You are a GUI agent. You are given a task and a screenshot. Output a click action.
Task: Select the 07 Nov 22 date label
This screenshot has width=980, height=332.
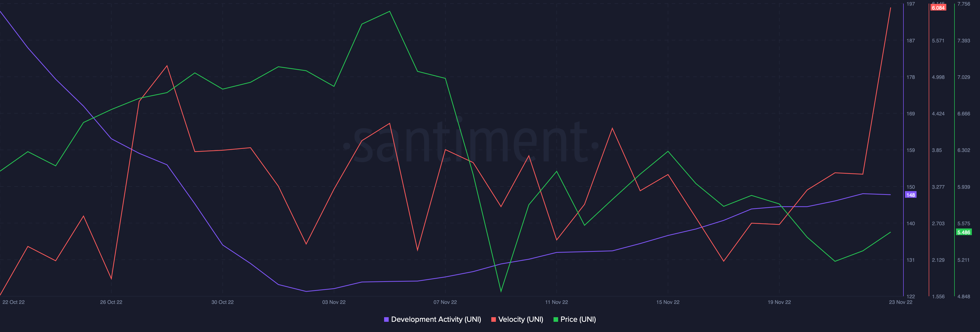(445, 302)
